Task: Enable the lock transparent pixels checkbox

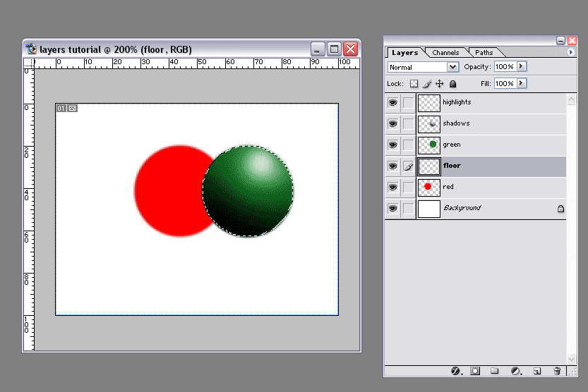Action: (x=414, y=84)
